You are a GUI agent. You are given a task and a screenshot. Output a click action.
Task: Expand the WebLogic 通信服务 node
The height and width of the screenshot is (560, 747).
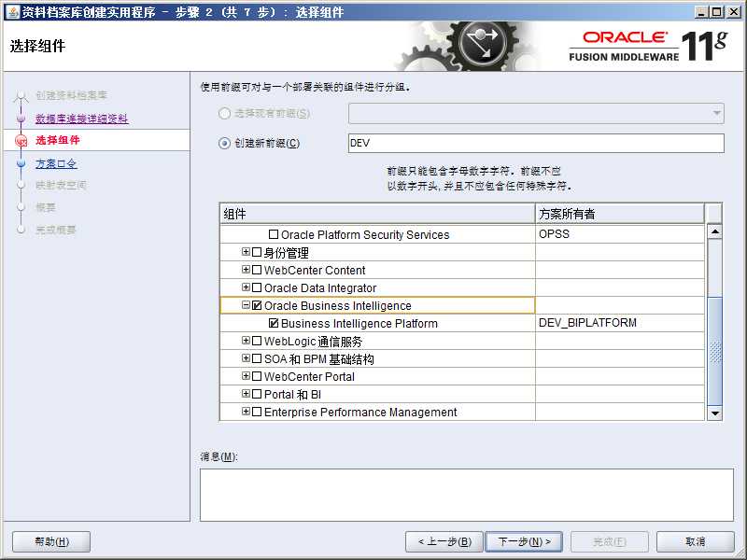[246, 340]
